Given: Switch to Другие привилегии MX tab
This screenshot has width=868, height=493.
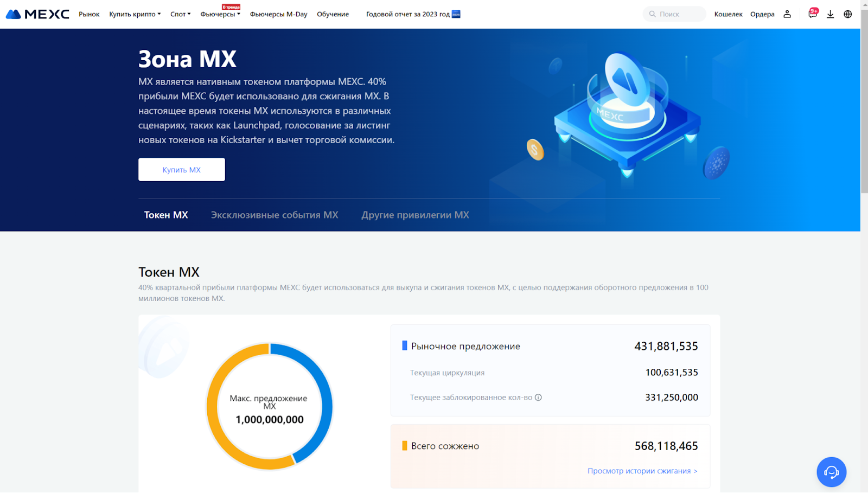Looking at the screenshot, I should pyautogui.click(x=416, y=215).
